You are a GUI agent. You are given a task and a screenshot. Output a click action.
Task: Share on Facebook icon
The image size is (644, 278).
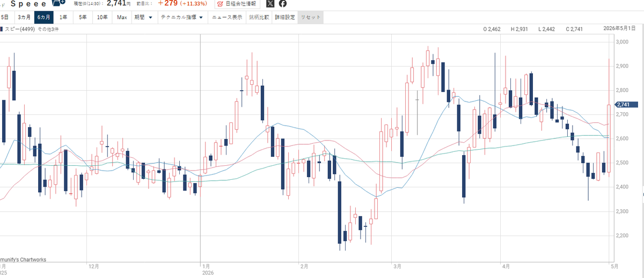[282, 4]
